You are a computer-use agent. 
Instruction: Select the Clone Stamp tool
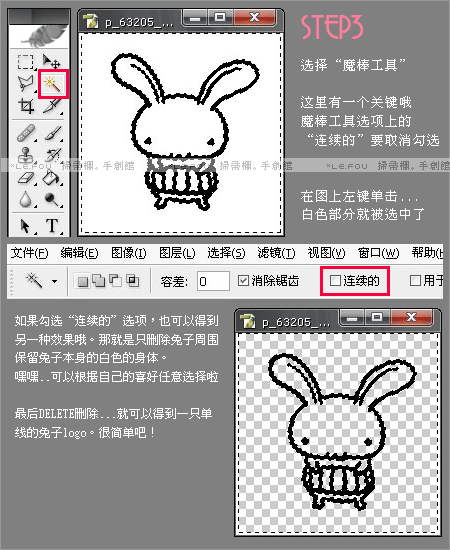coord(25,155)
